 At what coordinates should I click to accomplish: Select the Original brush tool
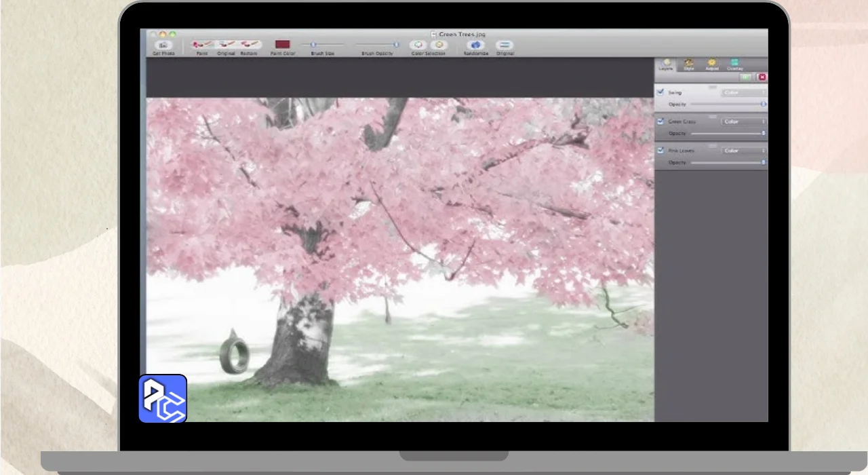pos(226,45)
